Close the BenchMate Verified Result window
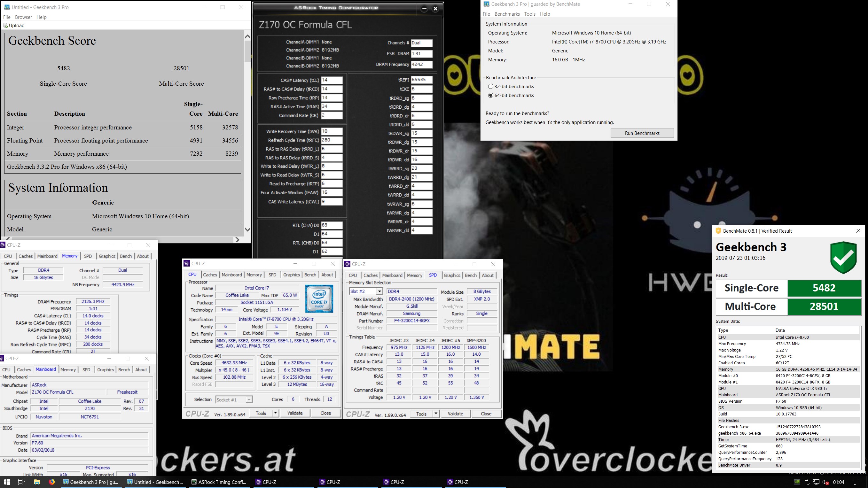 pos(858,231)
